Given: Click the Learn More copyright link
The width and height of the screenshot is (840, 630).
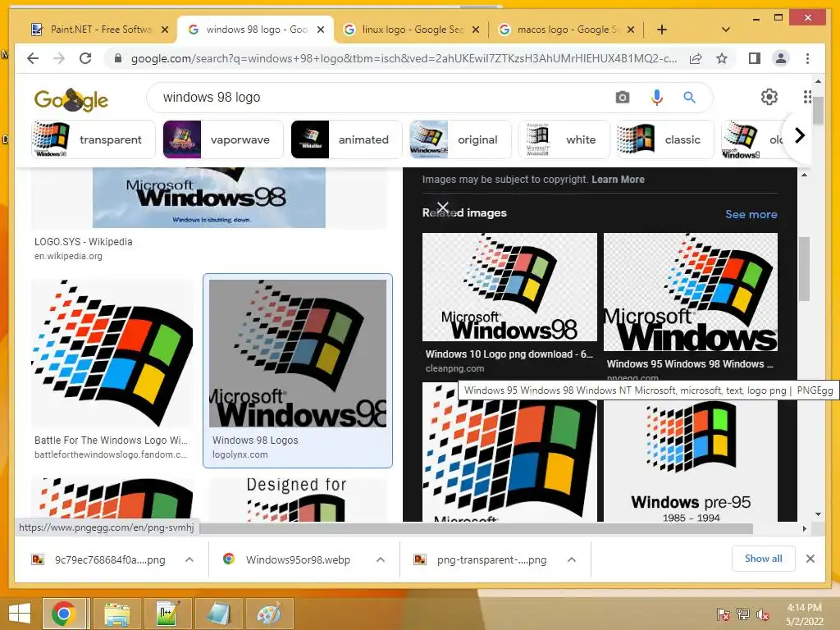Looking at the screenshot, I should pos(618,180).
